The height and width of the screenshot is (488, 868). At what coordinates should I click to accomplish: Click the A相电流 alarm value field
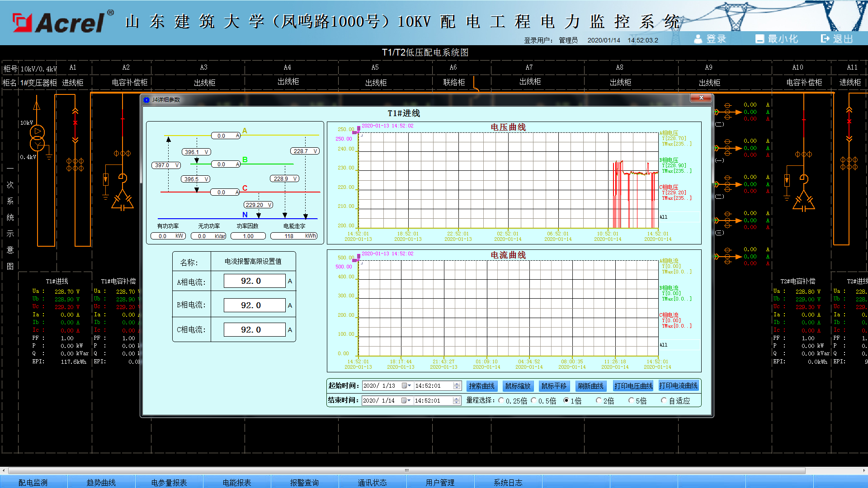255,281
